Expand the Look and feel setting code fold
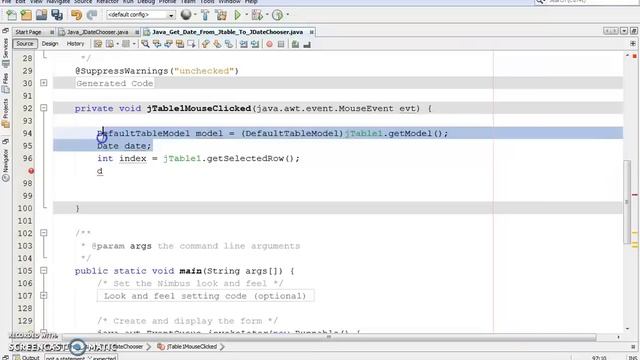The image size is (640, 360). 44,296
